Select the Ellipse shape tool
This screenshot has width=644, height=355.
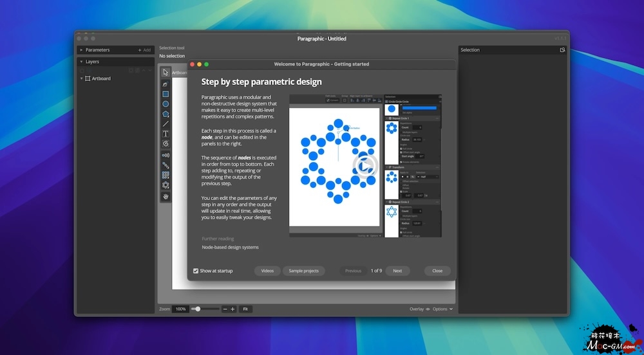(x=166, y=104)
